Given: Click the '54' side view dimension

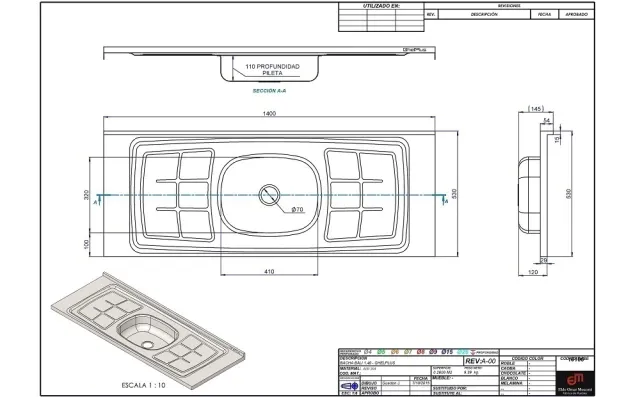Looking at the screenshot, I should pyautogui.click(x=547, y=120).
